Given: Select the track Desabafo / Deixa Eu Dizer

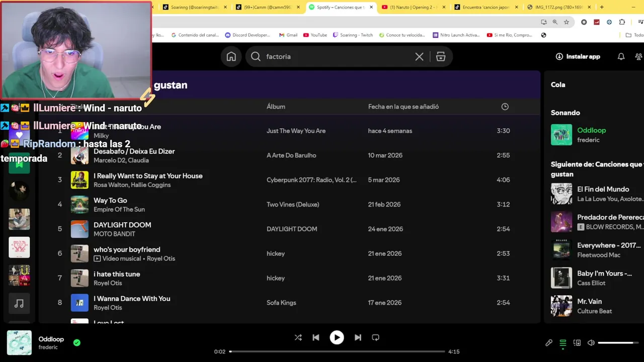Looking at the screenshot, I should [134, 151].
